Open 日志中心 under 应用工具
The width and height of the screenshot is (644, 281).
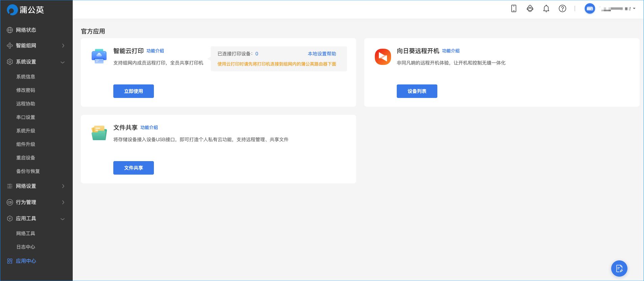[x=26, y=247]
